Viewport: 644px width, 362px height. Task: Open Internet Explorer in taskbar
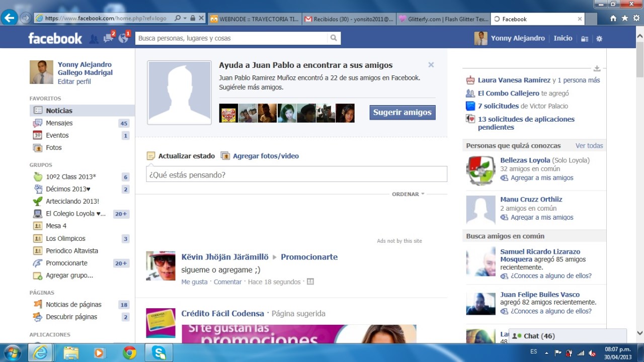point(40,353)
